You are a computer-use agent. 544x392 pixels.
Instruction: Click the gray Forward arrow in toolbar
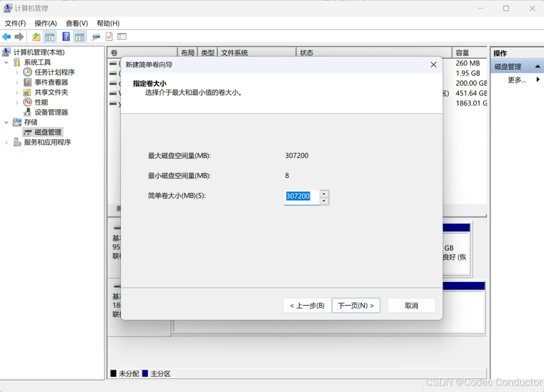click(19, 37)
